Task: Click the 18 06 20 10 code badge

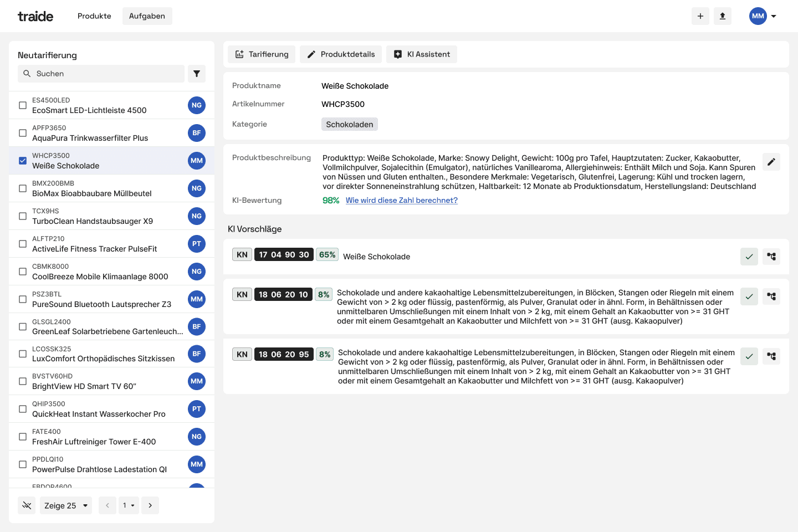Action: 283,294
